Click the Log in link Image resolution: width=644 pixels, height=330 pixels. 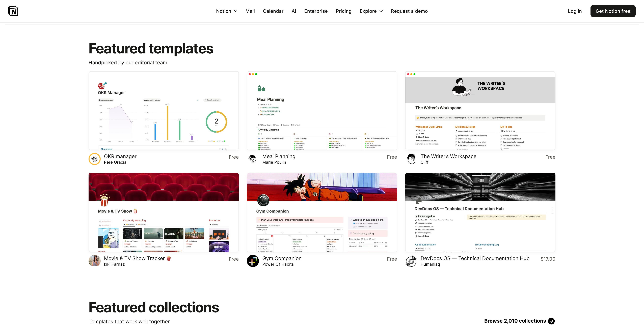click(x=575, y=11)
